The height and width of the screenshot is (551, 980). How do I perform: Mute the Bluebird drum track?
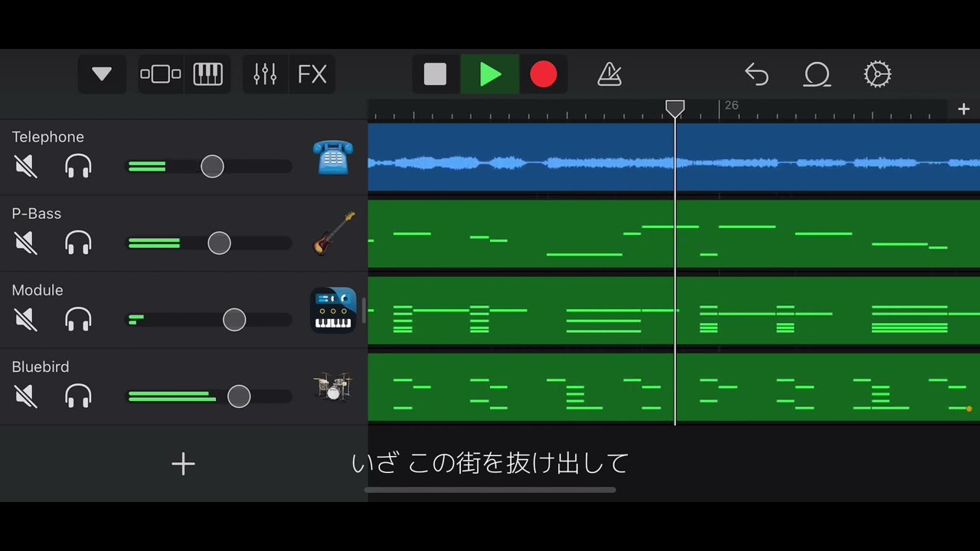26,396
